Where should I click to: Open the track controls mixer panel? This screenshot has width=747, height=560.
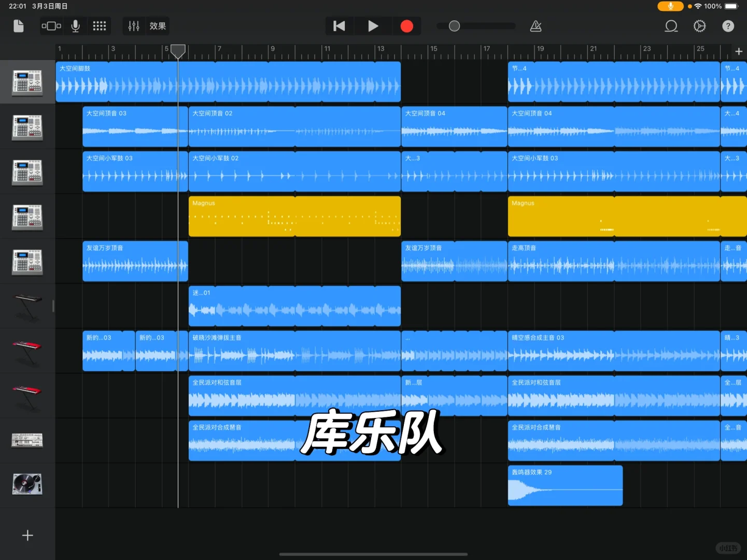[x=133, y=26]
